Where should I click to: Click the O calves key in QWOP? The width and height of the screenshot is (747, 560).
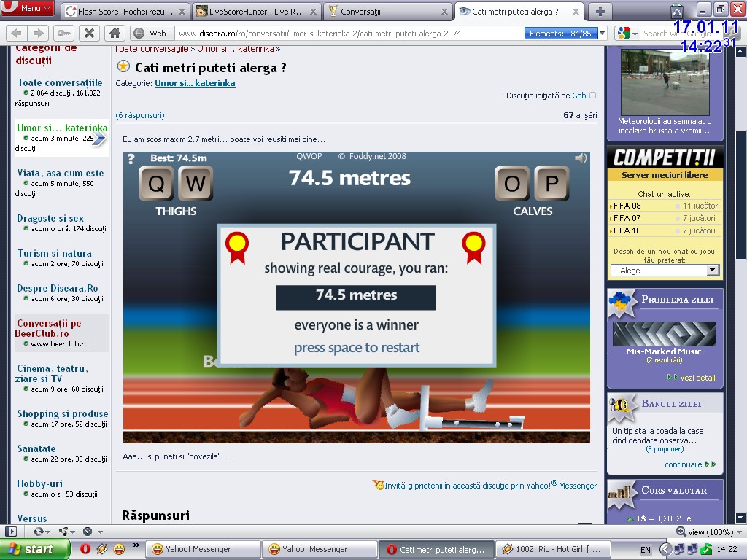pos(512,183)
